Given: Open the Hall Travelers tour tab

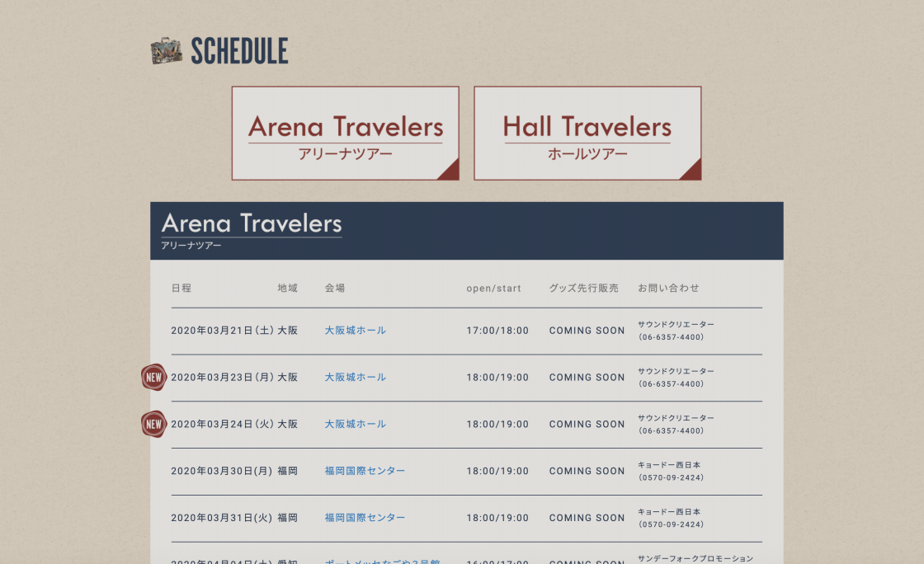Looking at the screenshot, I should pyautogui.click(x=587, y=133).
